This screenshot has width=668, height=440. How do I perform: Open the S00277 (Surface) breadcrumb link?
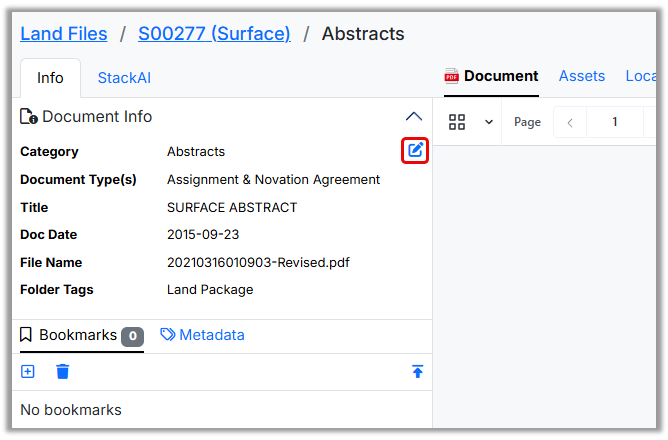(214, 34)
